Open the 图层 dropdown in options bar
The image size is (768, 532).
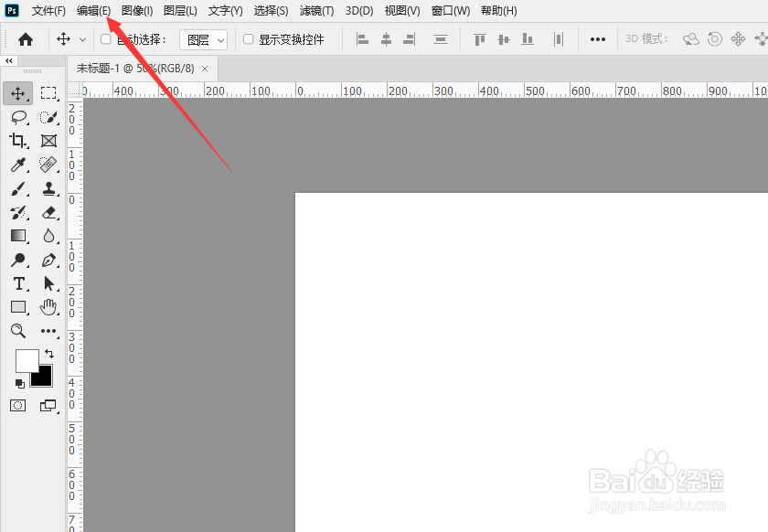tap(203, 39)
